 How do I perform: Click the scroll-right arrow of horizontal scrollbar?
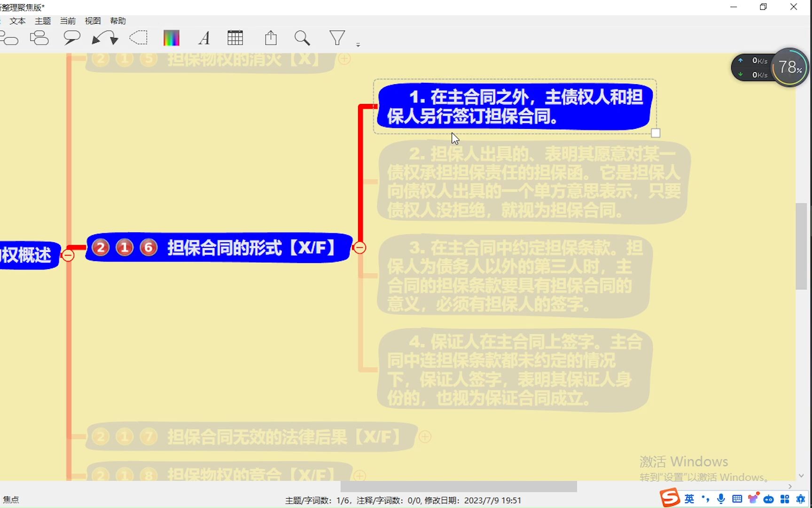click(790, 486)
